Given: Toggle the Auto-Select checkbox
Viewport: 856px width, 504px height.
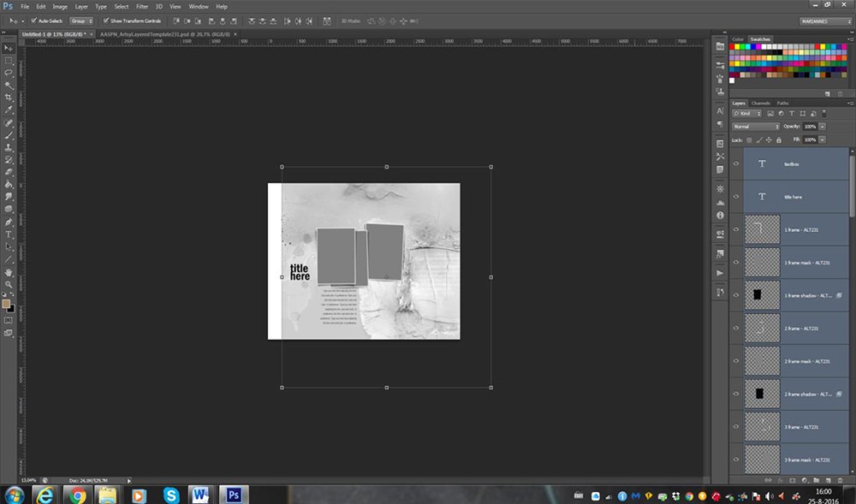Looking at the screenshot, I should 34,21.
